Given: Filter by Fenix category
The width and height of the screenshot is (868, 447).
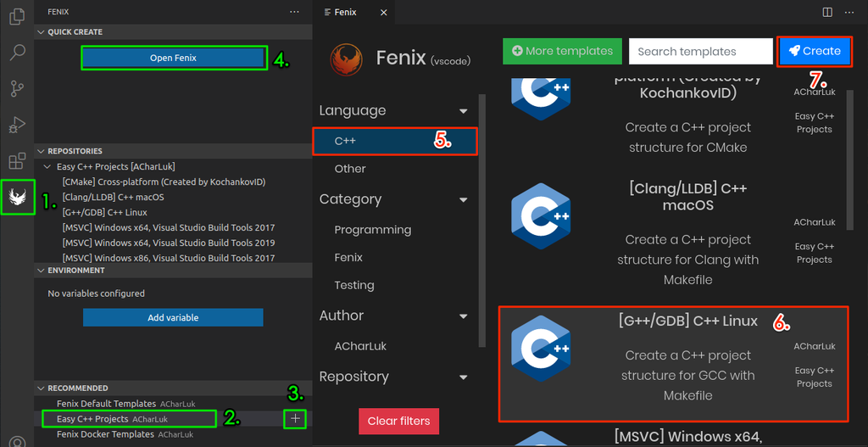Looking at the screenshot, I should point(348,258).
